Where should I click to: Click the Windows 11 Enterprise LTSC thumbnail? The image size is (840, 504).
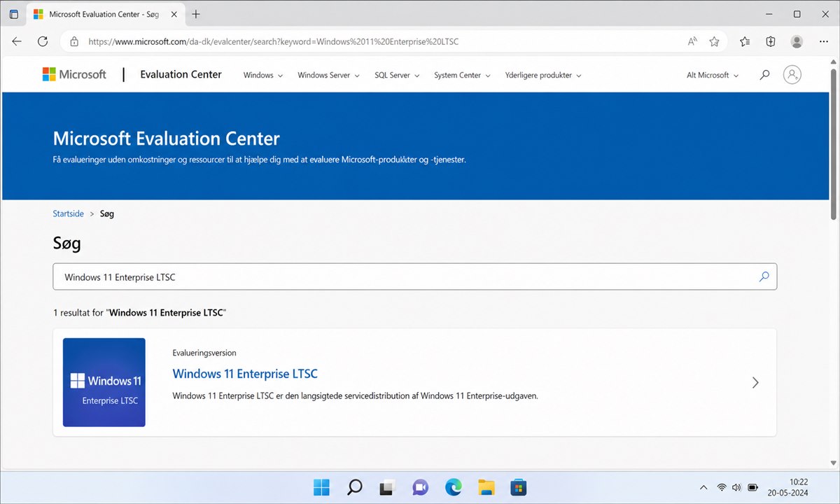[104, 382]
